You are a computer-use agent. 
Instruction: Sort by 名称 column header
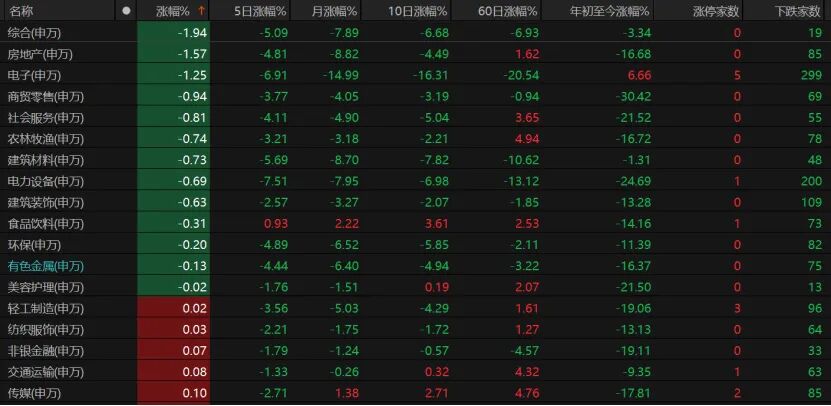tap(20, 10)
